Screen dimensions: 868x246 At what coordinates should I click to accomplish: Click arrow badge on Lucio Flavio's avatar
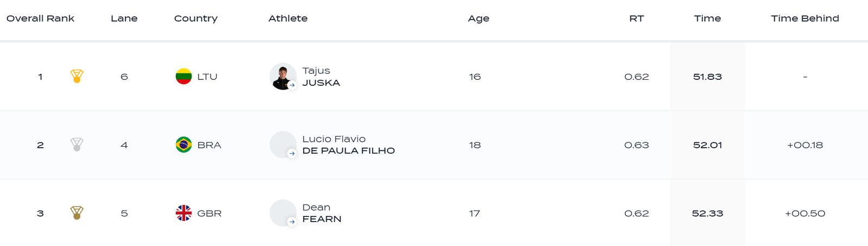tap(292, 154)
